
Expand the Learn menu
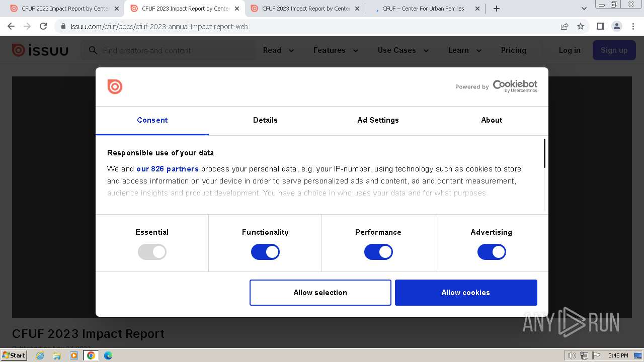465,50
